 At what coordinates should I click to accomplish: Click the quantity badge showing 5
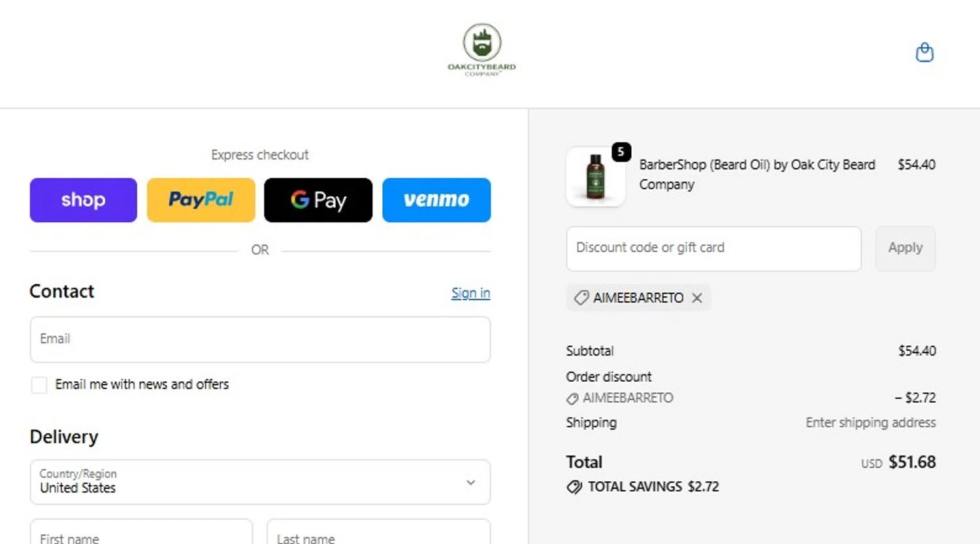coord(621,152)
